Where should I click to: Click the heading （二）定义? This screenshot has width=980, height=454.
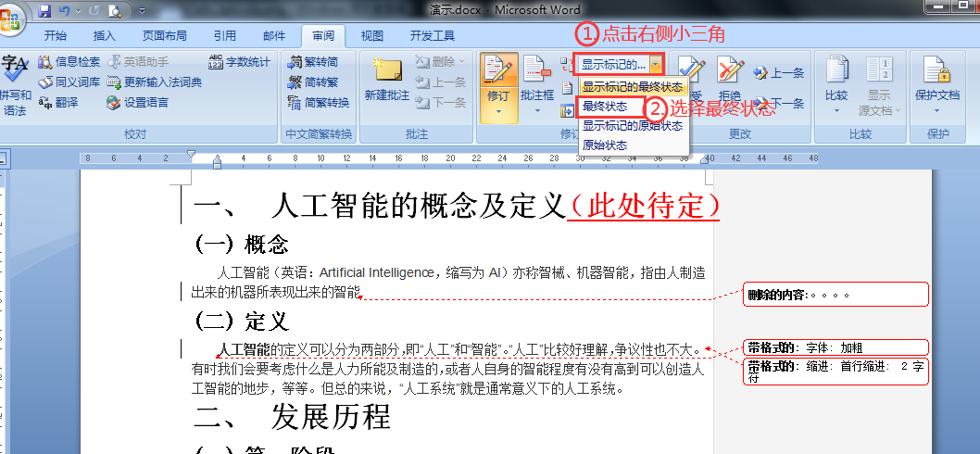click(241, 322)
